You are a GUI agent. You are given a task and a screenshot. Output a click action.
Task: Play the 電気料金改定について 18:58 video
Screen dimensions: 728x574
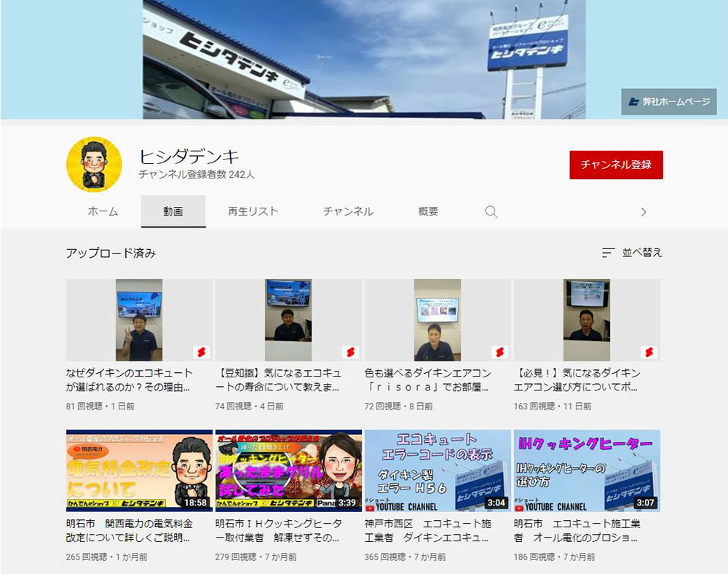(139, 471)
